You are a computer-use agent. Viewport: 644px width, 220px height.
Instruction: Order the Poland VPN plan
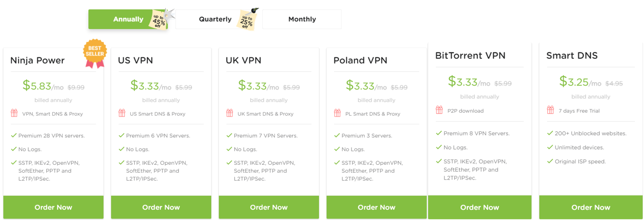376,207
